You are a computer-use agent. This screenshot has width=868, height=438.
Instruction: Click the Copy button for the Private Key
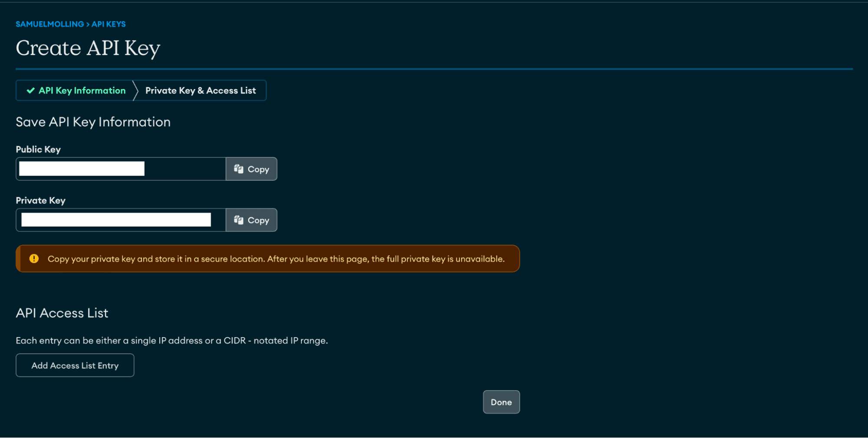tap(251, 220)
